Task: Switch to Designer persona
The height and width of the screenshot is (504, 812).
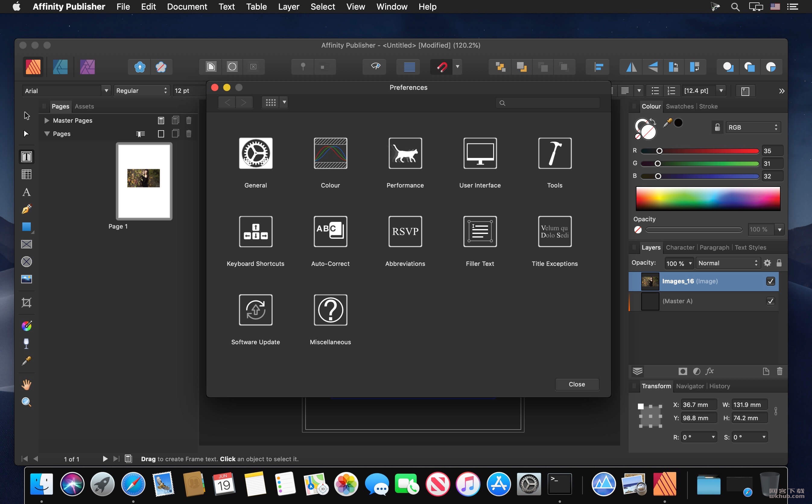Action: [x=60, y=67]
